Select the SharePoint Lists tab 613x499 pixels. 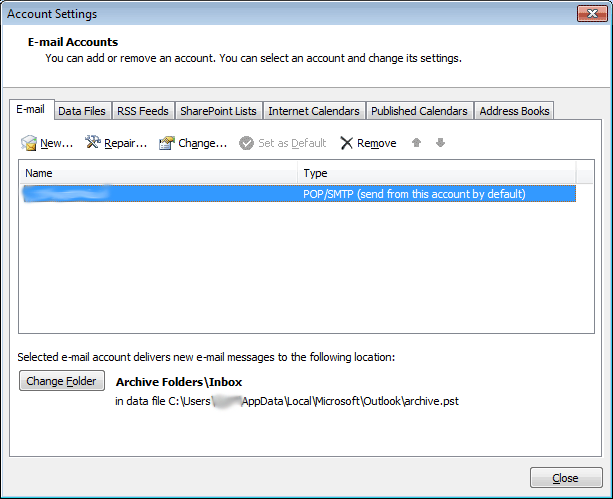(218, 111)
